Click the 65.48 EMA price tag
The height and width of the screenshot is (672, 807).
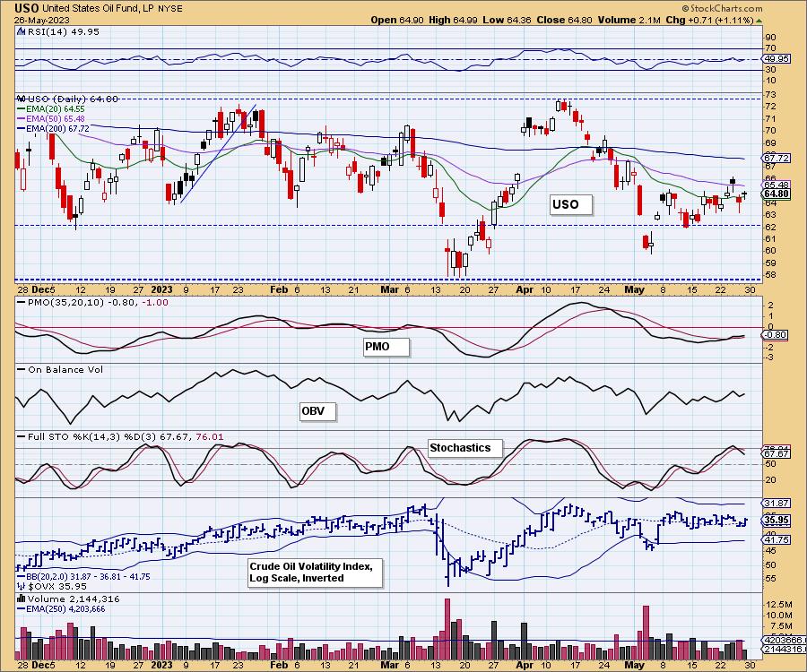tap(777, 185)
